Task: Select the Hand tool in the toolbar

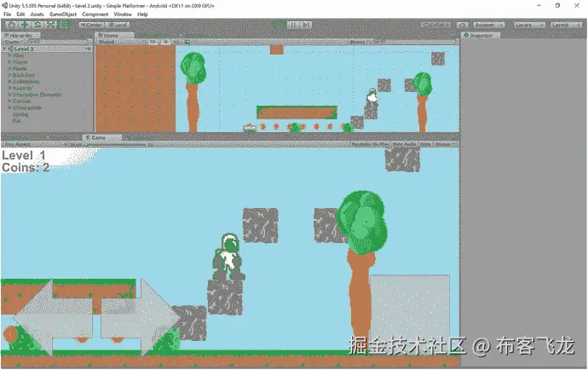Action: (11, 25)
